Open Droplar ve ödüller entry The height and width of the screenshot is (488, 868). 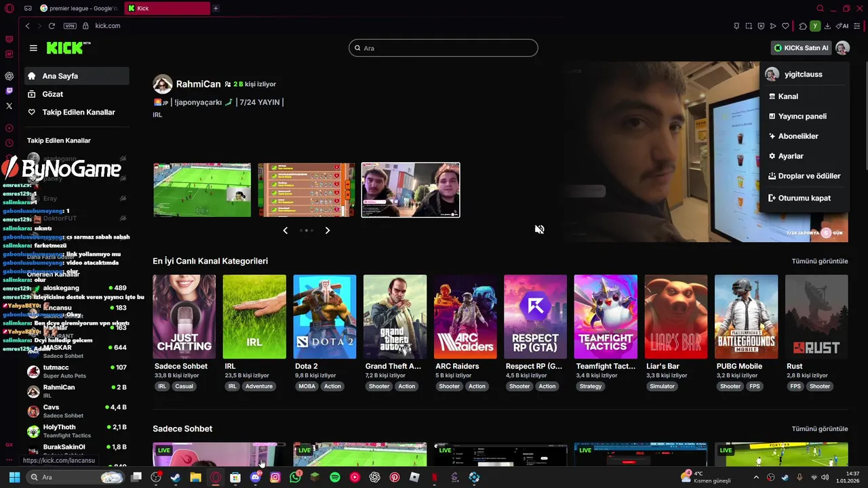tap(804, 176)
